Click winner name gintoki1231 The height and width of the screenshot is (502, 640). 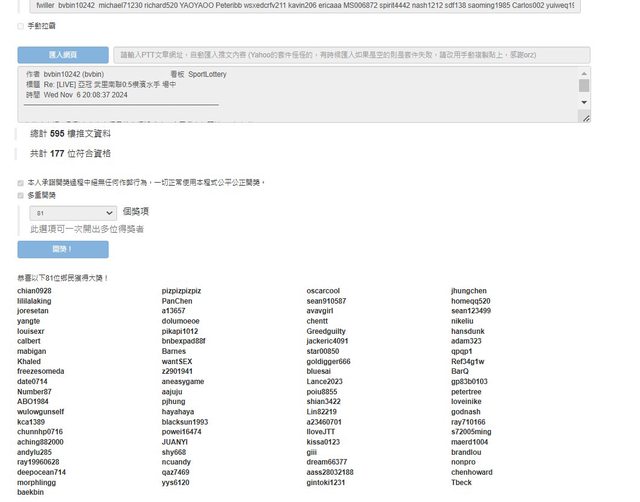[326, 482]
